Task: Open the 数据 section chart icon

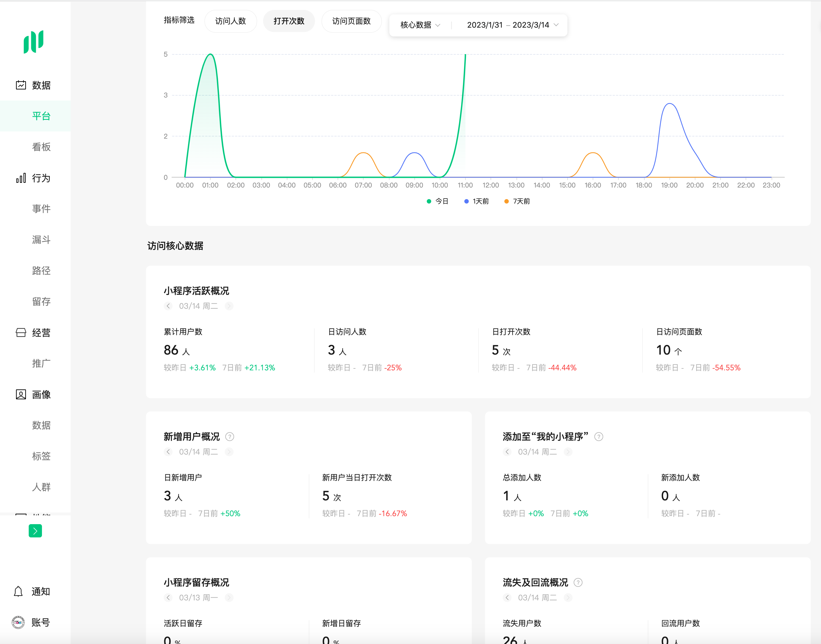Action: 21,85
